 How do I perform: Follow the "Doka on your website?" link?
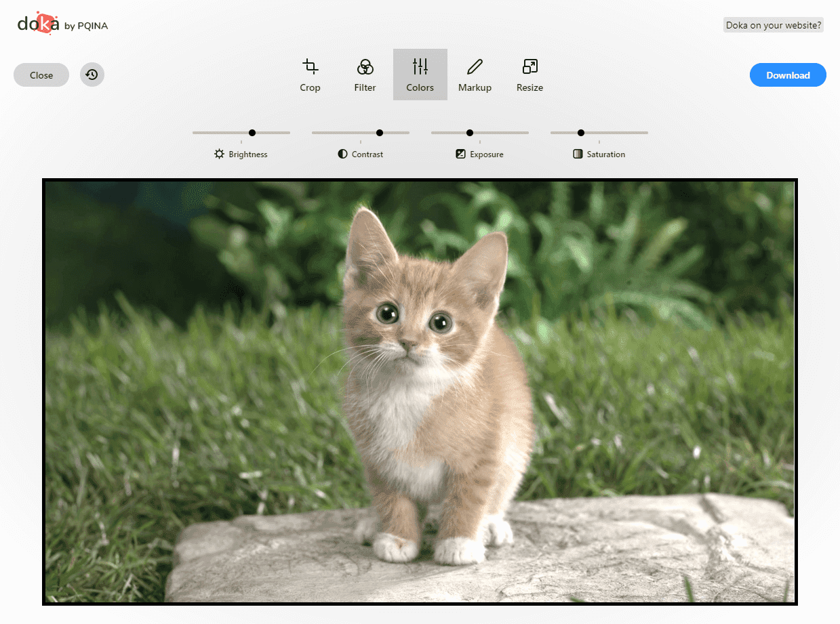(x=774, y=26)
